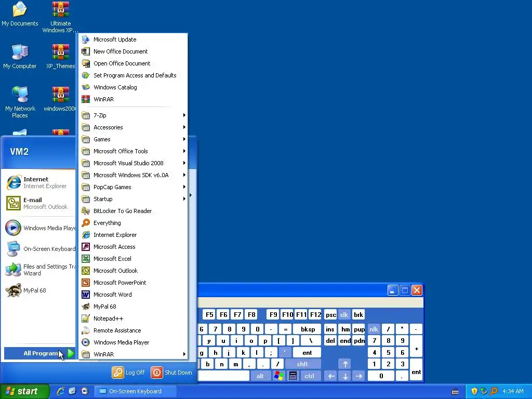This screenshot has width=532, height=399.
Task: Open XP_Themes archive on desktop
Action: [60, 57]
